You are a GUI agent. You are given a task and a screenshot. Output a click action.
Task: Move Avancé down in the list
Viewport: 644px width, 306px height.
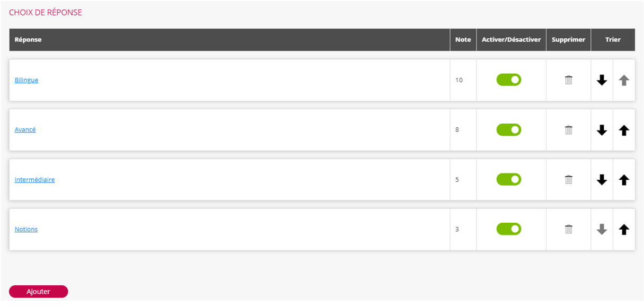[x=602, y=130]
